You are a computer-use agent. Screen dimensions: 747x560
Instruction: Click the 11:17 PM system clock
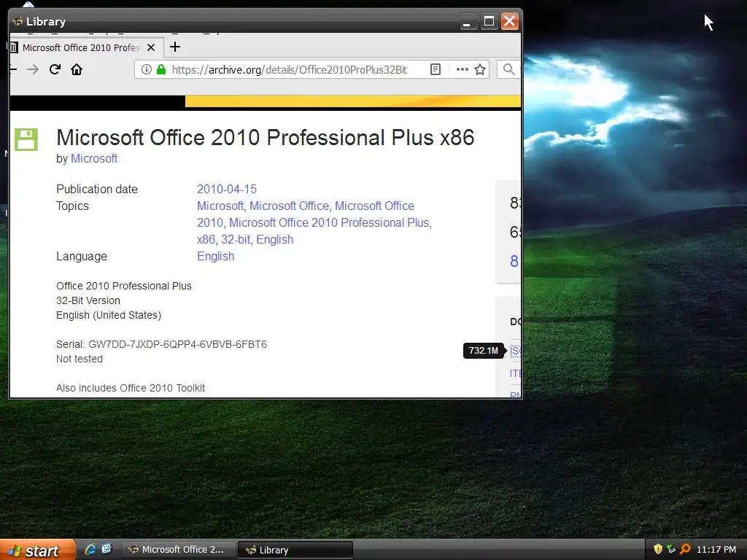tap(716, 550)
